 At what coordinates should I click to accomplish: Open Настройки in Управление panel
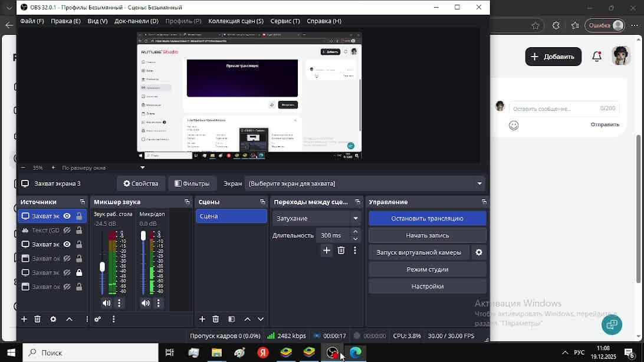(427, 287)
